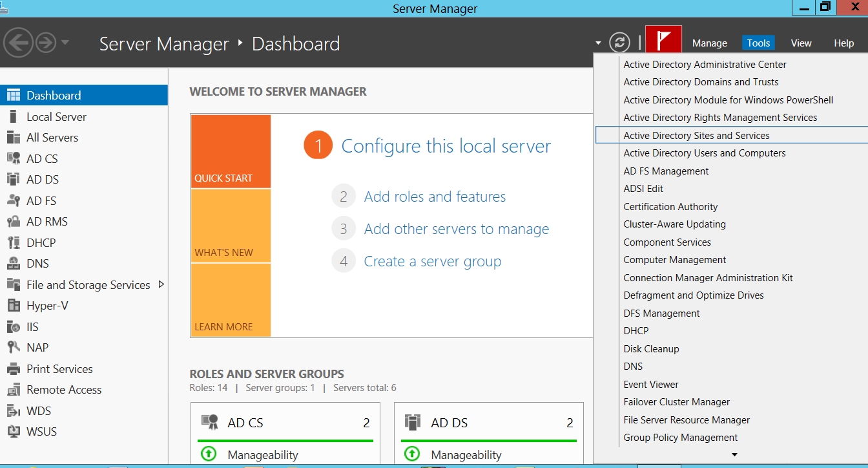Screen dimensions: 868x468
Task: Click AD DS tile role icon
Action: click(413, 423)
